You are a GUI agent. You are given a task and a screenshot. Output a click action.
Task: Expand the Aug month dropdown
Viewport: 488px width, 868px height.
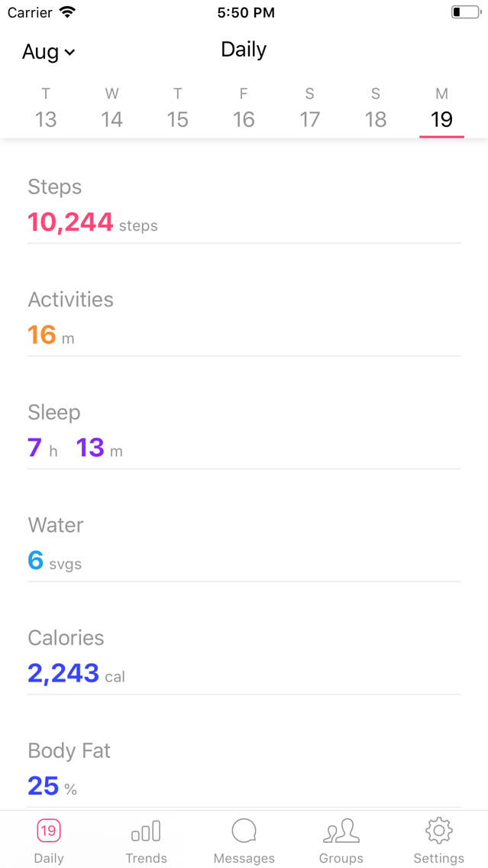[x=49, y=51]
